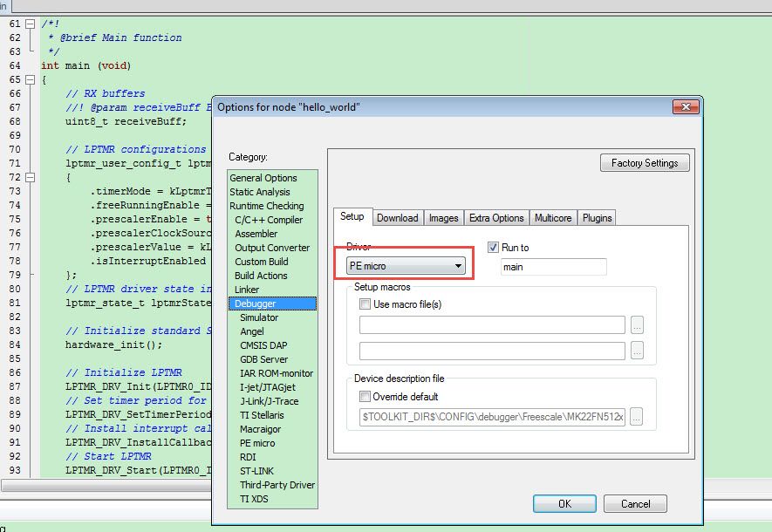This screenshot has width=772, height=532.
Task: Switch to the Multicore tab
Action: coord(553,218)
